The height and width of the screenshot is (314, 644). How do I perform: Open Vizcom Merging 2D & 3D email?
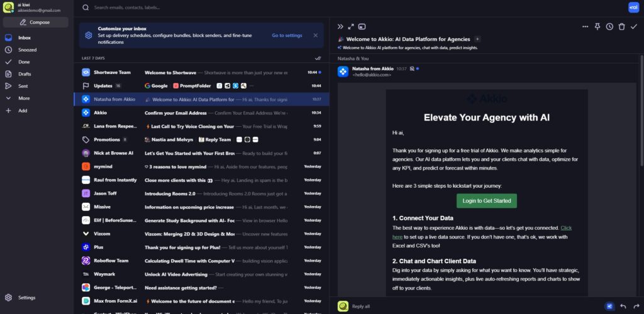[201, 234]
